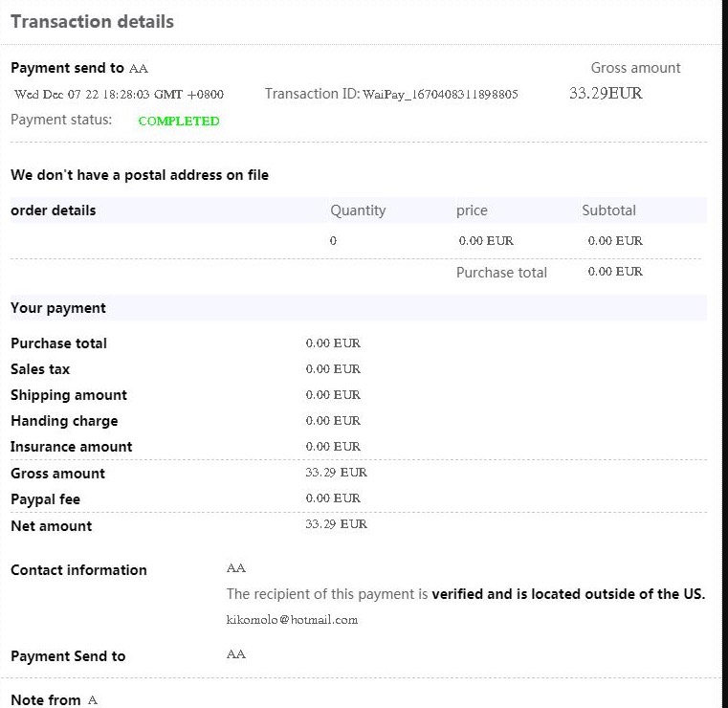Image resolution: width=728 pixels, height=708 pixels.
Task: Click the Subtotal column header
Action: [608, 210]
